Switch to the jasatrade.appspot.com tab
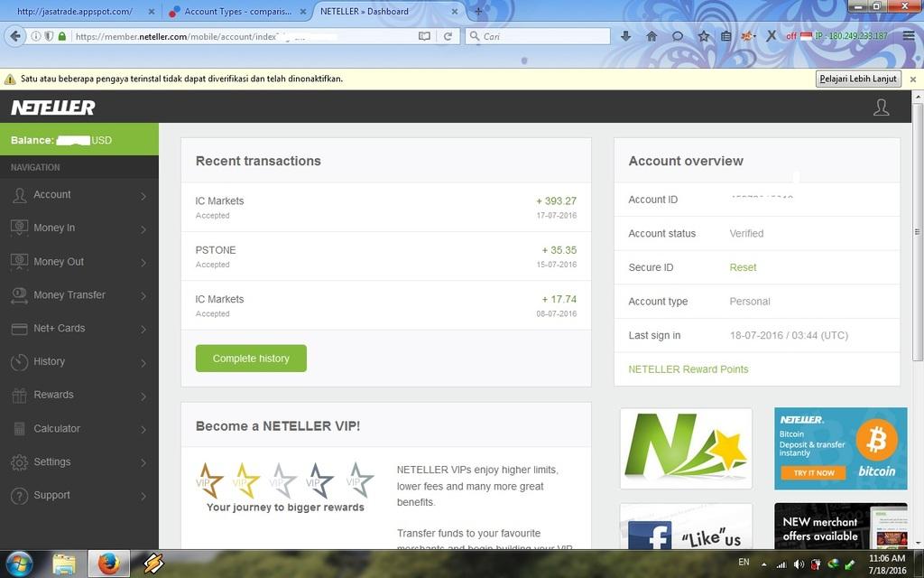Image resolution: width=924 pixels, height=578 pixels. (79, 11)
